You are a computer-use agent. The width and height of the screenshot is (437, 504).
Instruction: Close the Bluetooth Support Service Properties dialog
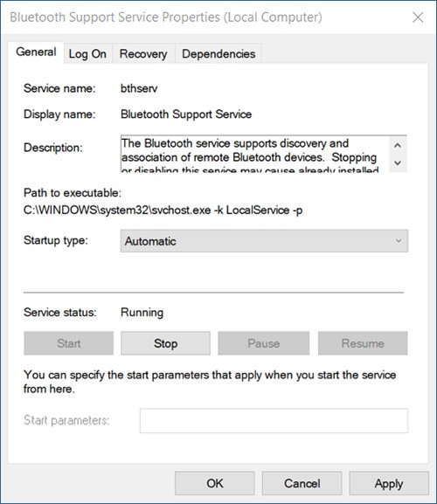418,17
